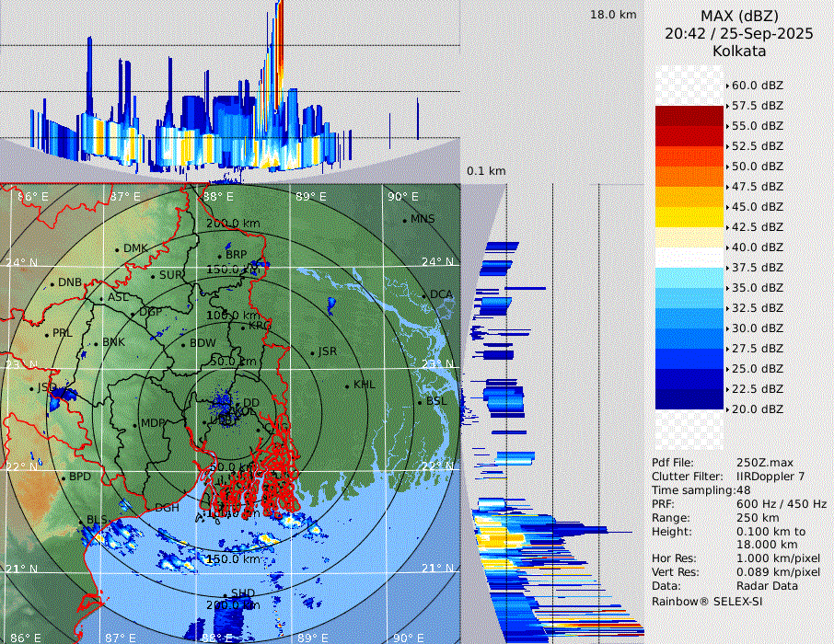The image size is (834, 644).
Task: Select the DMK station dot
Action: point(118,249)
